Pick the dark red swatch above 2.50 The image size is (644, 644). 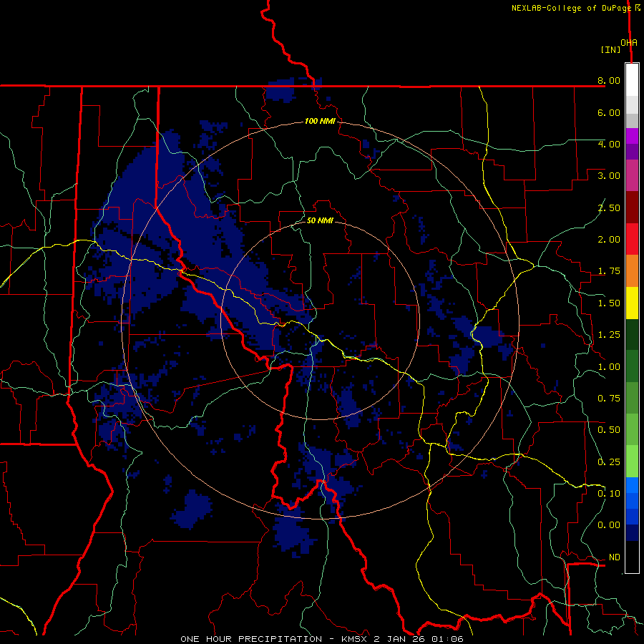pos(632,208)
